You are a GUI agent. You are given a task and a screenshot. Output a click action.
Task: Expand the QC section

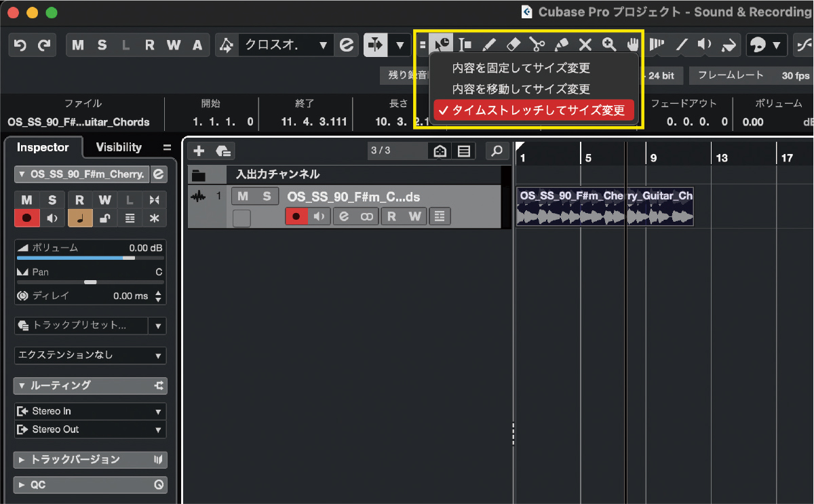click(90, 485)
